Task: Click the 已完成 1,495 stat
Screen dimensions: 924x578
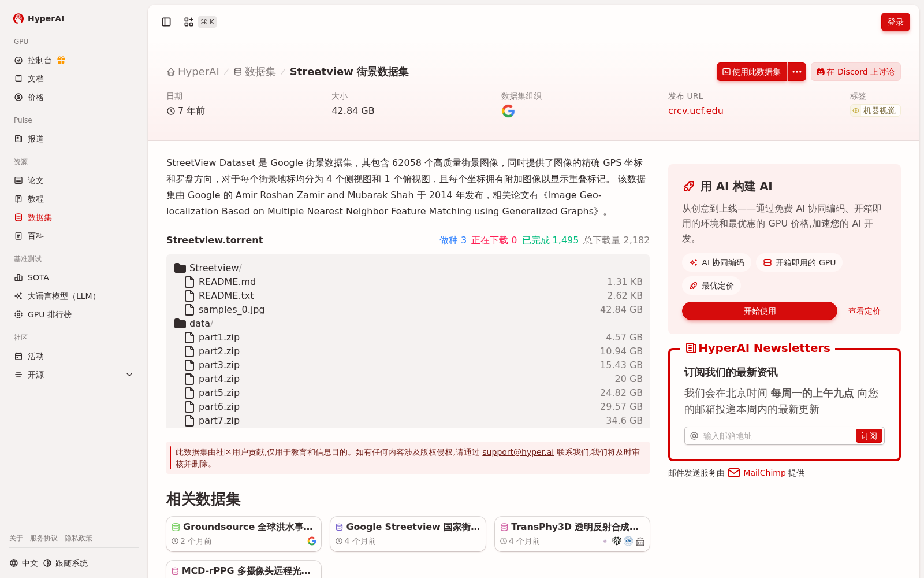Action: 550,240
